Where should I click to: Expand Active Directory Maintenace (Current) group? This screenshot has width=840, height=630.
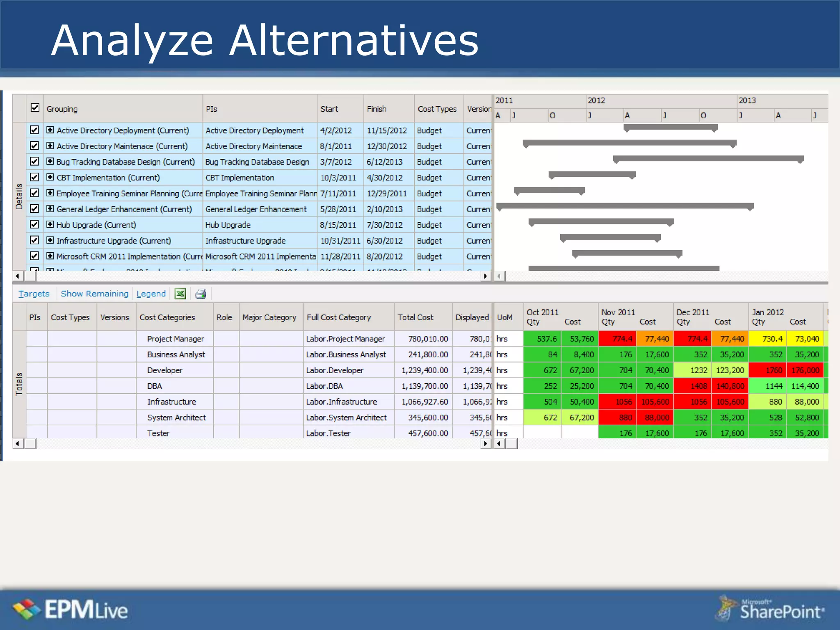coord(50,146)
